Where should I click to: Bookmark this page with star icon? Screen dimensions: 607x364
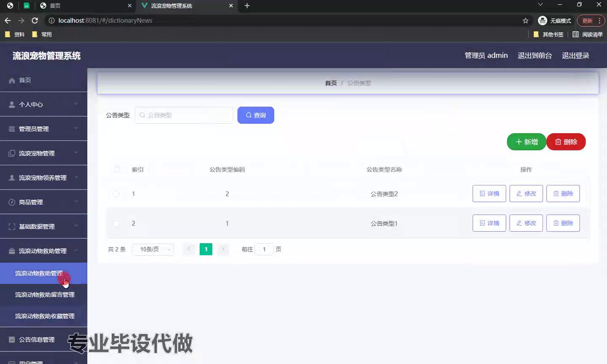(525, 21)
